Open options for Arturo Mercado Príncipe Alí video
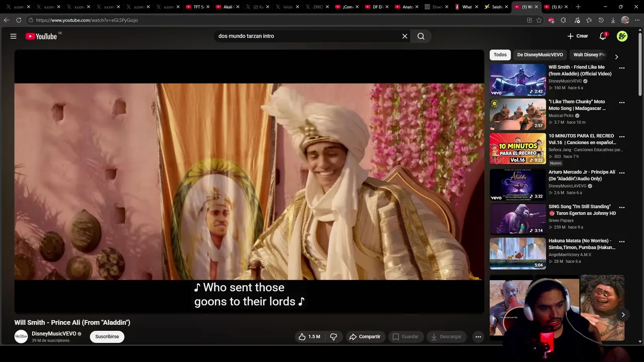The width and height of the screenshot is (644, 362). click(622, 172)
